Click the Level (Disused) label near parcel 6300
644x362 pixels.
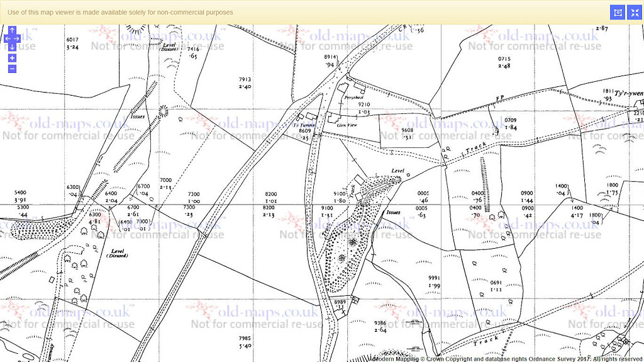tap(118, 253)
